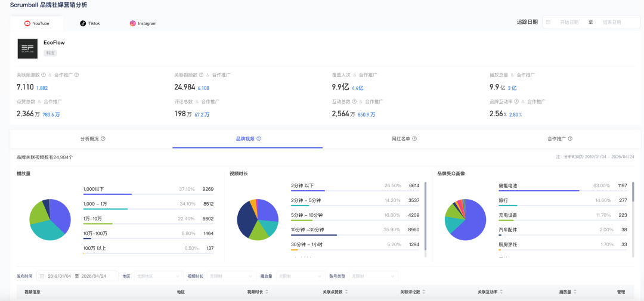Click the 播放量 pie chart
Screen dimensions: 644x301
coord(50,220)
